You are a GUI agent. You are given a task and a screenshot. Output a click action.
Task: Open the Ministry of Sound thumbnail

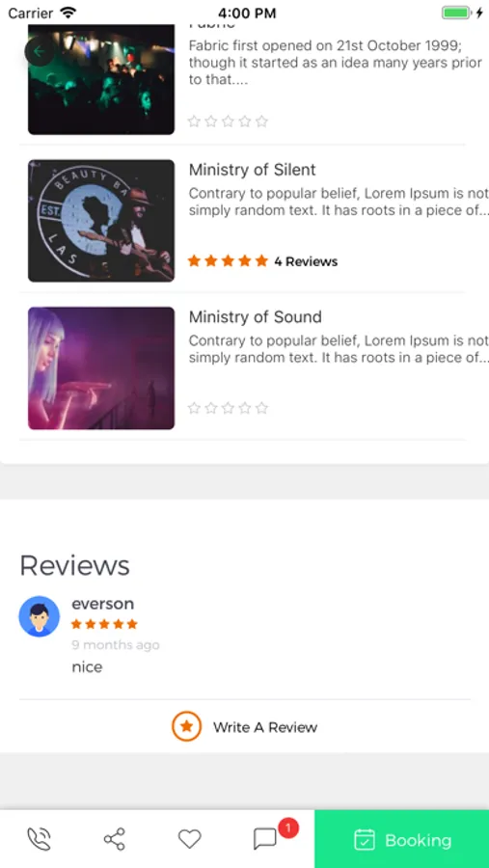coord(101,368)
